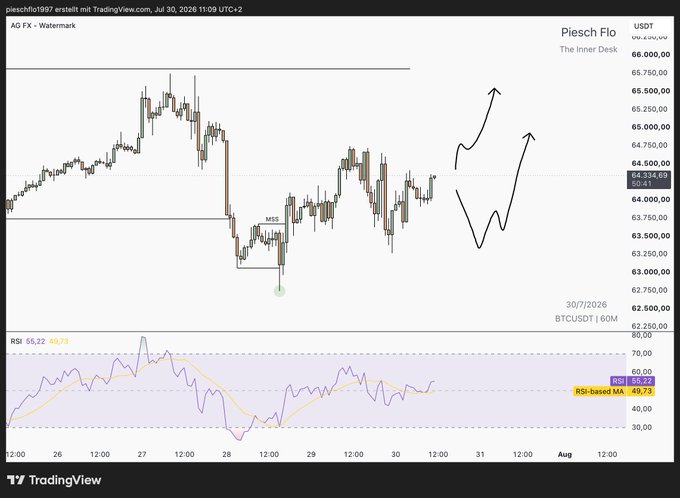680x498 pixels.
Task: Click the 60,00 RSI scale label
Action: [641, 371]
